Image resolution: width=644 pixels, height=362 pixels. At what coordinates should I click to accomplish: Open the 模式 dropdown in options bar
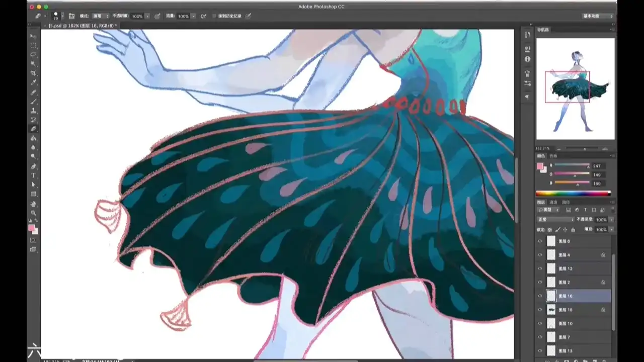click(x=100, y=16)
